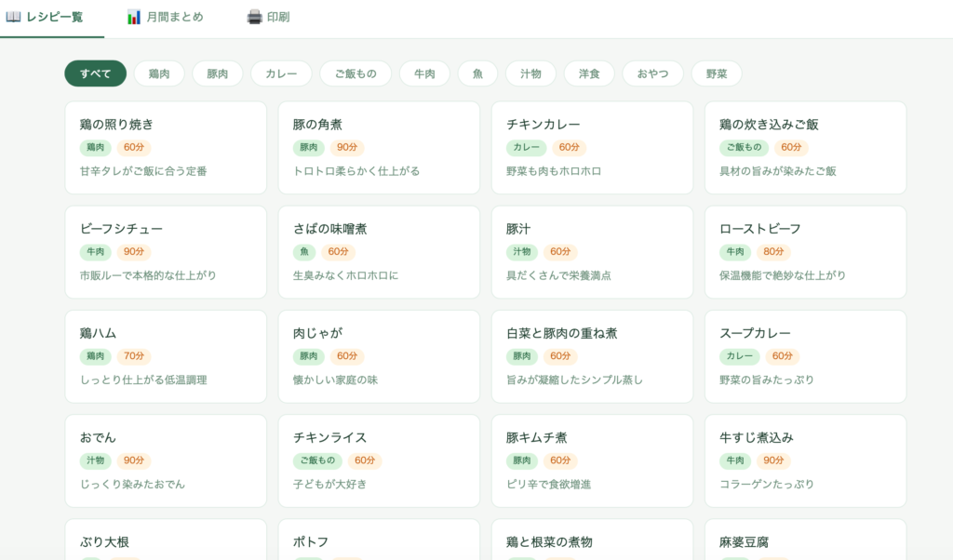Show only 野菜 recipes
953x560 pixels.
pos(717,73)
